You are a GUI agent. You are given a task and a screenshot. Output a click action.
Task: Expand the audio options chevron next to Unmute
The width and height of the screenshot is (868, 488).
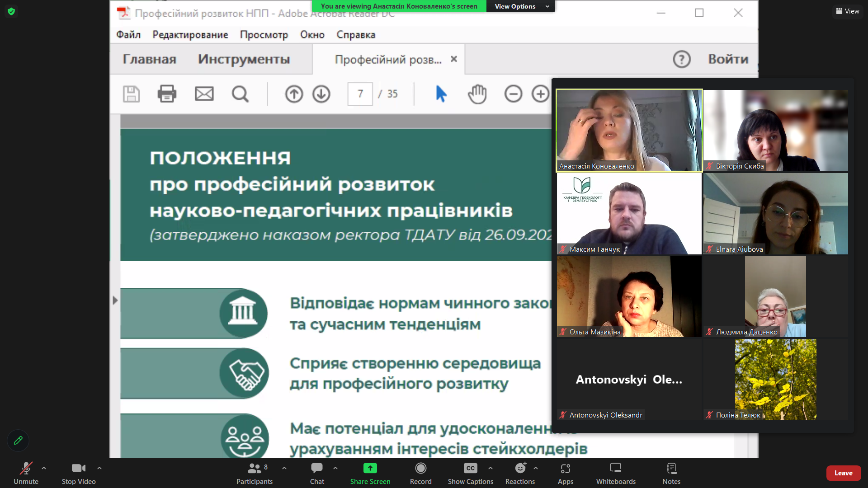point(43,468)
